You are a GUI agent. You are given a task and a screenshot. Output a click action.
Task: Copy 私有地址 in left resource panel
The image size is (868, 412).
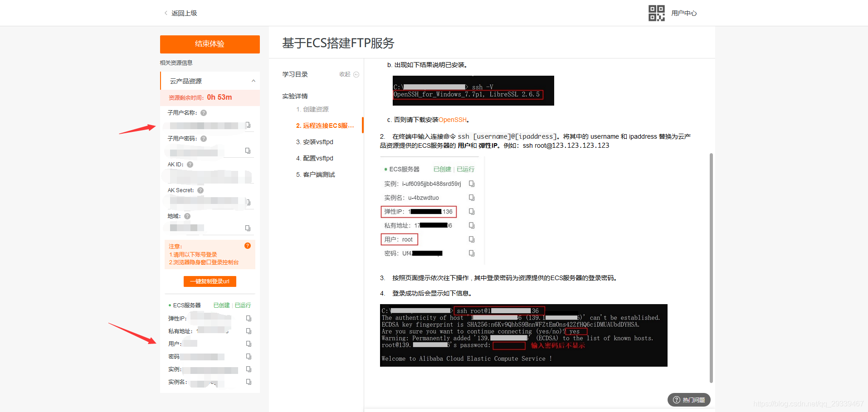[x=249, y=331]
